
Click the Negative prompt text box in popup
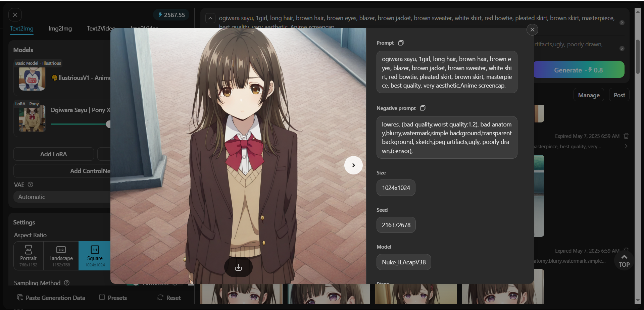(x=447, y=138)
